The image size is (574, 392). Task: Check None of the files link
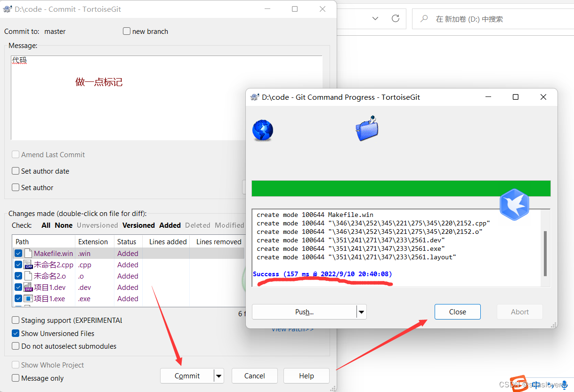point(64,225)
